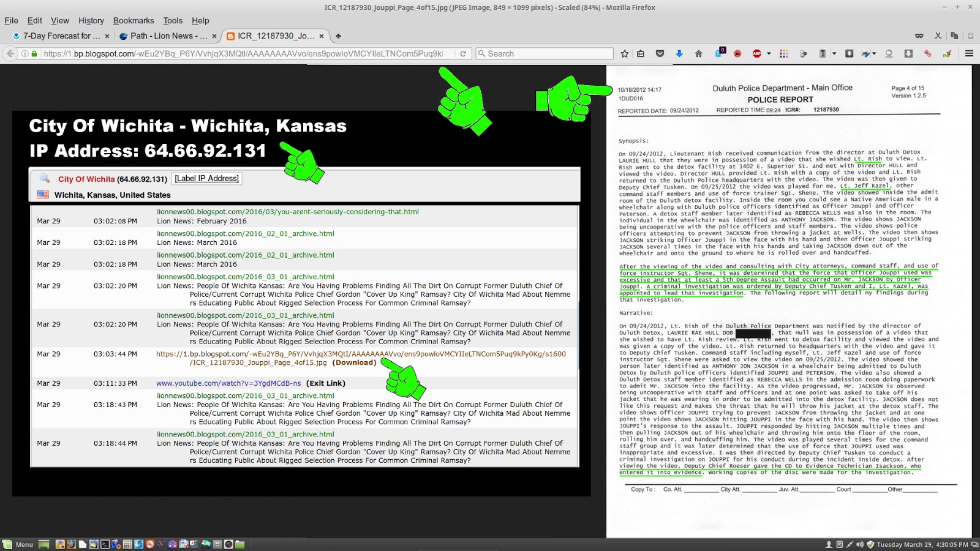
Task: Click the red round icon beside Ghostery
Action: coord(737,54)
